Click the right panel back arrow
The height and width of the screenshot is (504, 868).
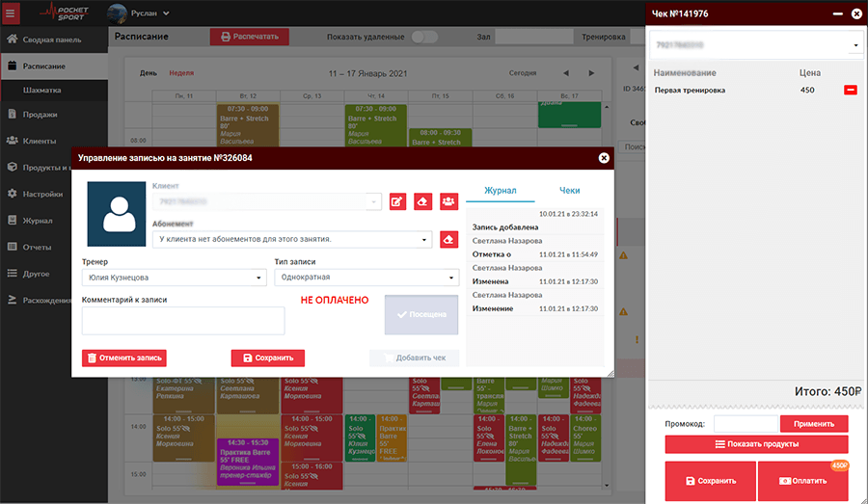636,67
